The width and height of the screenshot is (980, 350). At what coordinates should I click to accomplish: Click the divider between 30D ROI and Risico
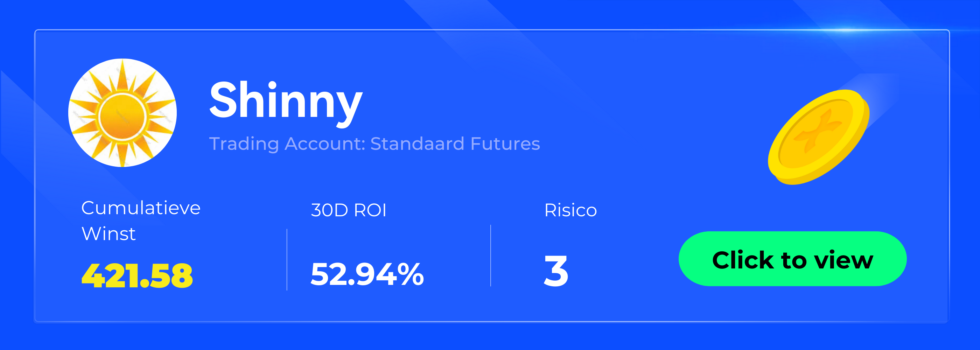tap(491, 255)
